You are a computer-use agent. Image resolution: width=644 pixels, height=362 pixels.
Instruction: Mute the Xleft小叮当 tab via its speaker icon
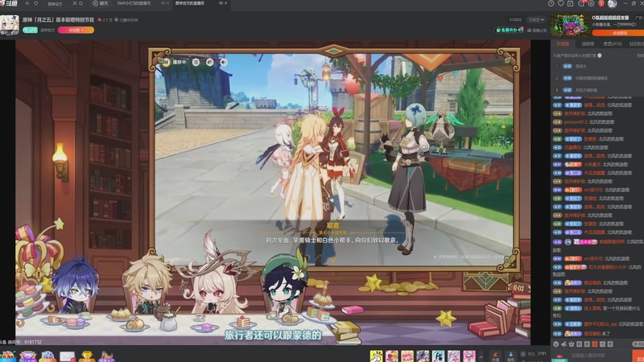[x=163, y=3]
